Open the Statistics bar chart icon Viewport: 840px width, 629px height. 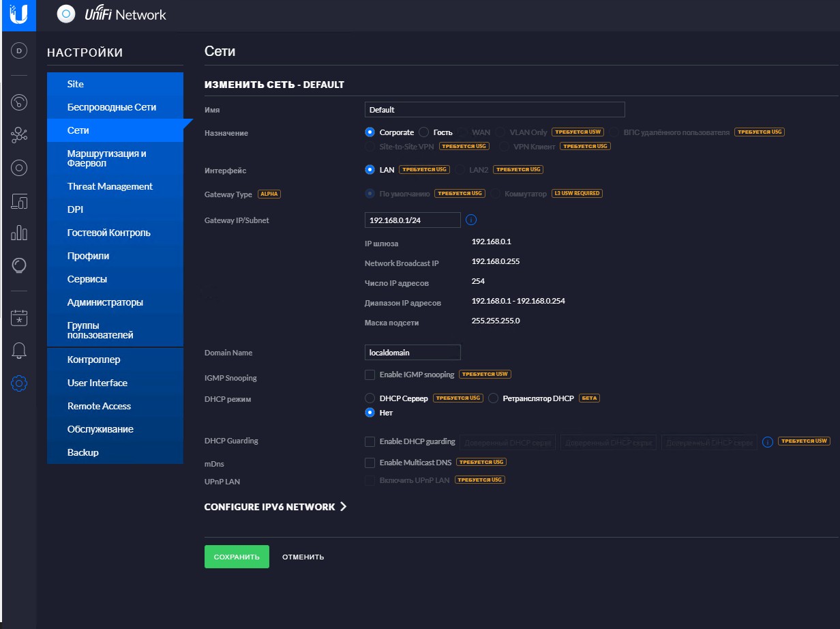coord(19,233)
